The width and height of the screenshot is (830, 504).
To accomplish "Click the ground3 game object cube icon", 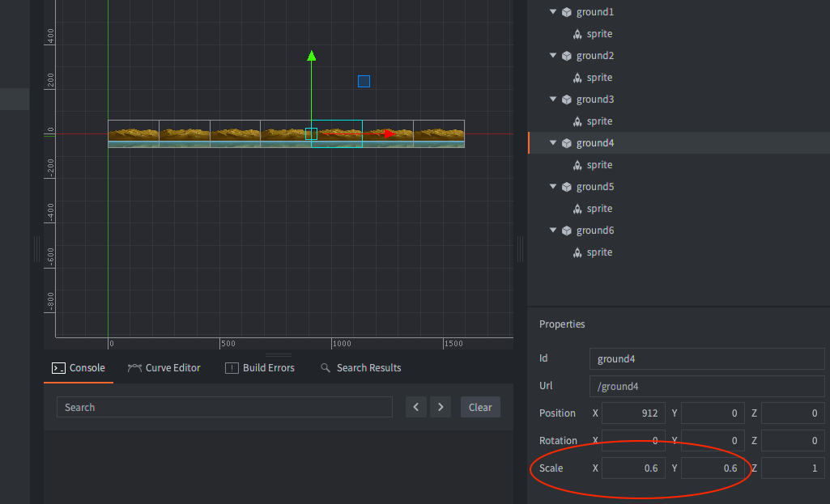I will (x=567, y=100).
